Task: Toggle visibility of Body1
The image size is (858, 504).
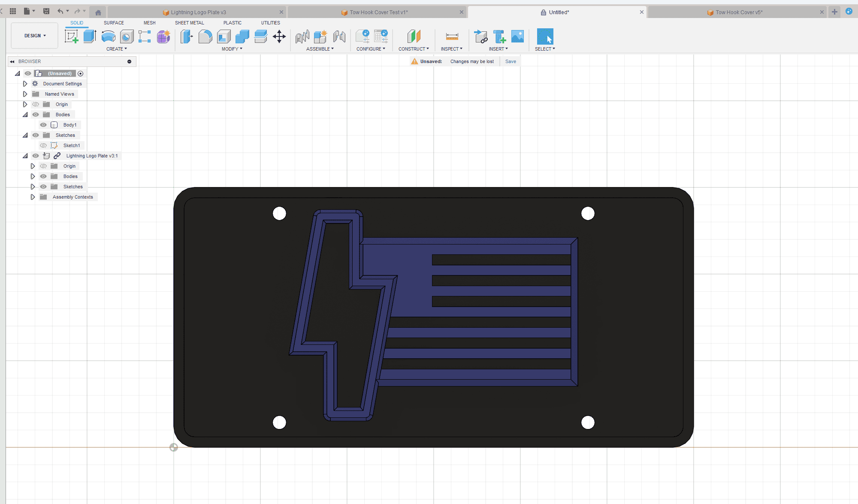Action: click(43, 124)
